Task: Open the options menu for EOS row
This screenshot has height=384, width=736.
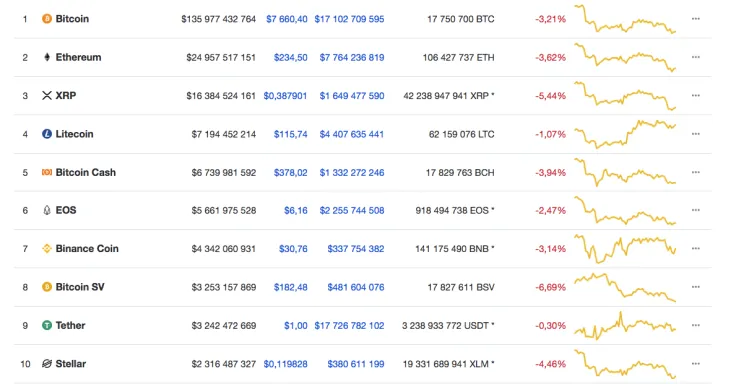Action: coord(696,210)
